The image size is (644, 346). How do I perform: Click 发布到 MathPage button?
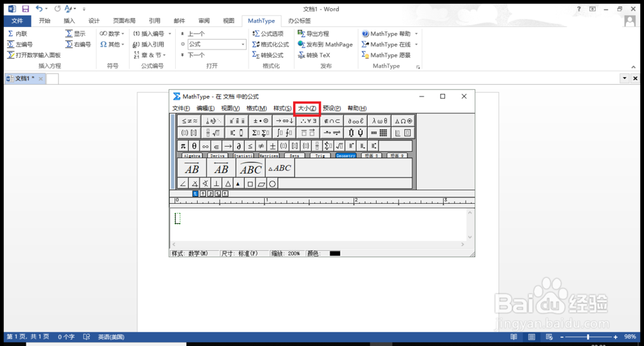[325, 44]
